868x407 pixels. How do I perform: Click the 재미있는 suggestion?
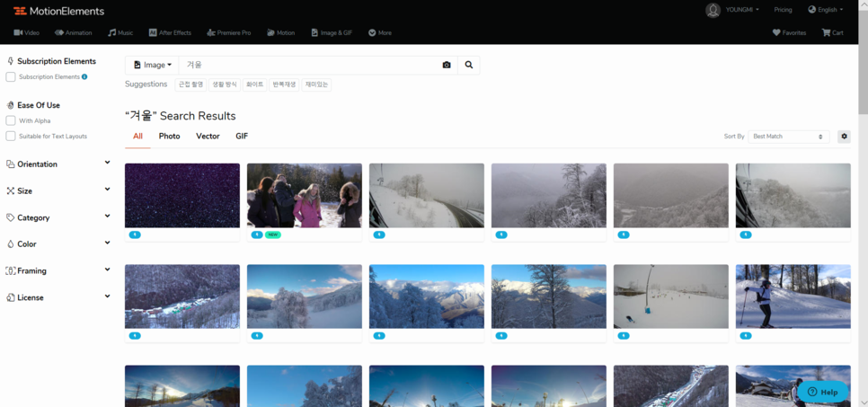(x=316, y=84)
